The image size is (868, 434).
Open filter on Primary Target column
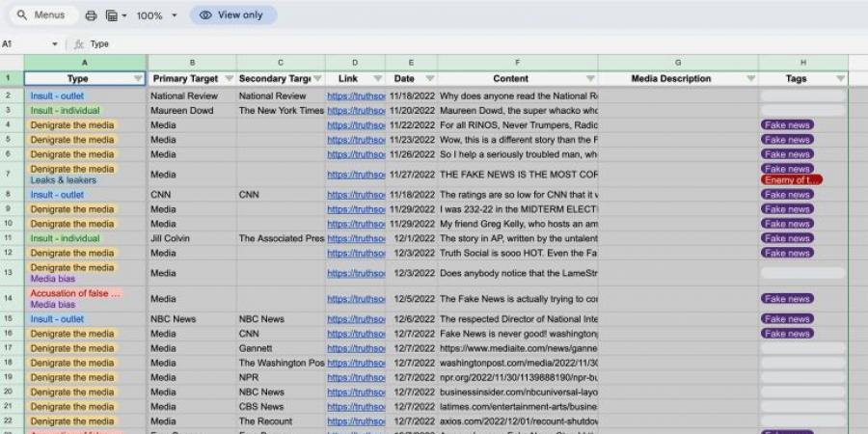point(229,79)
